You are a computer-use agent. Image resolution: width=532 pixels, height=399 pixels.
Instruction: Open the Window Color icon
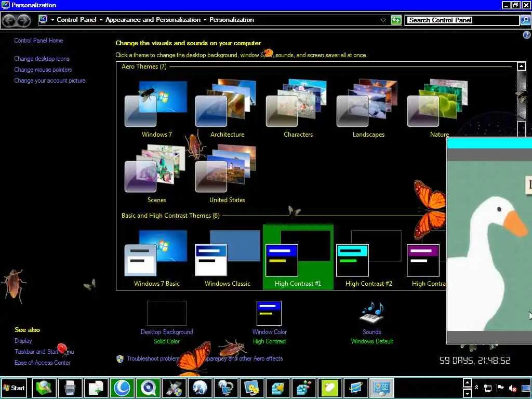coord(269,313)
